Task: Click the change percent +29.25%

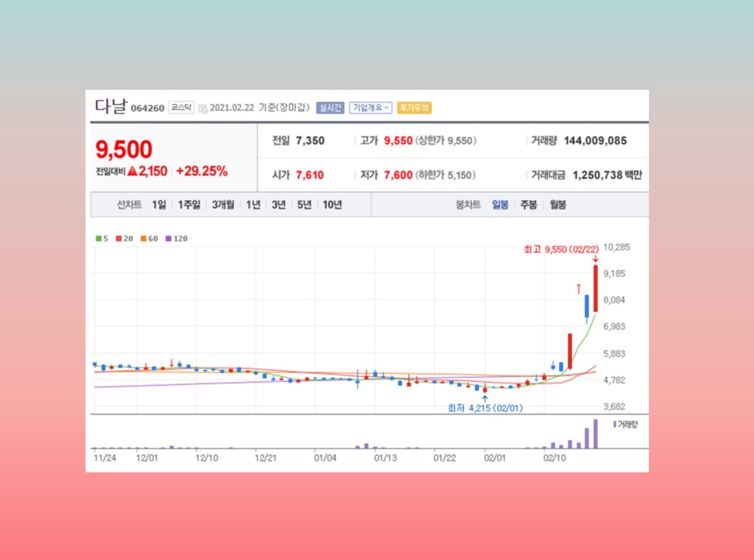Action: (202, 171)
